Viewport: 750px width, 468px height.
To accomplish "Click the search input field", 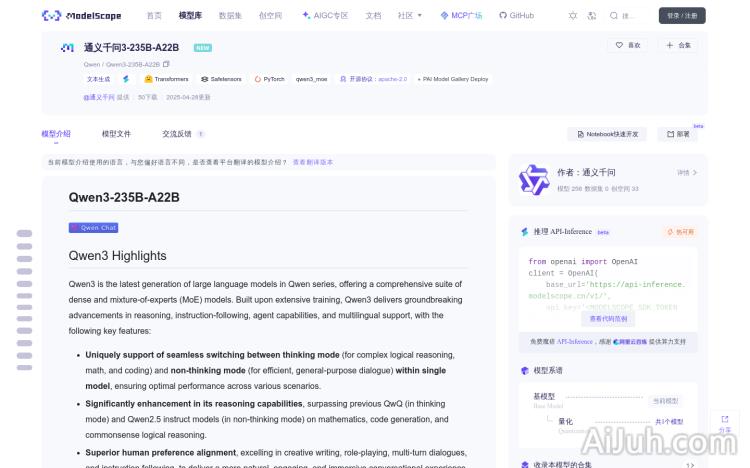I will pos(629,16).
